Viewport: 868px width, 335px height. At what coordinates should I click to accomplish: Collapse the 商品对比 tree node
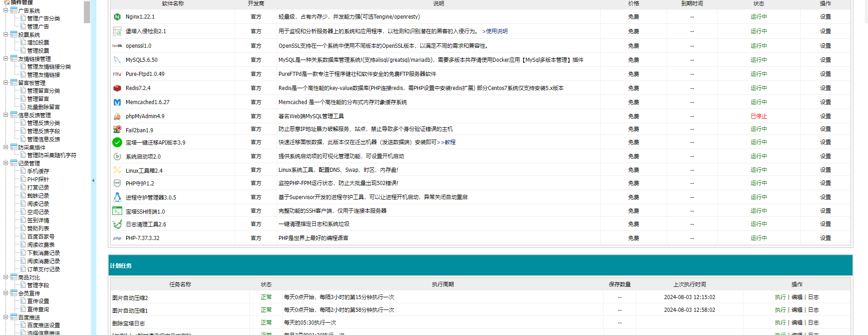coord(6,277)
